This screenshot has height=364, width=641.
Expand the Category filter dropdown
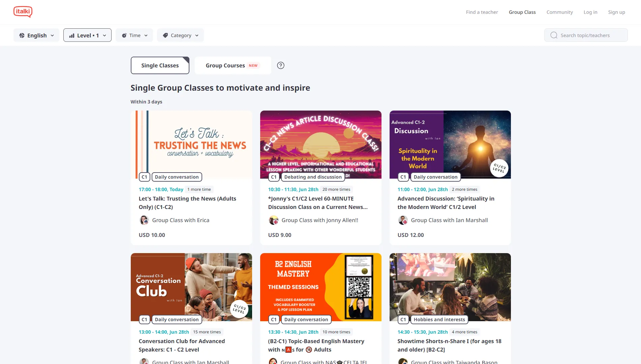tap(180, 35)
